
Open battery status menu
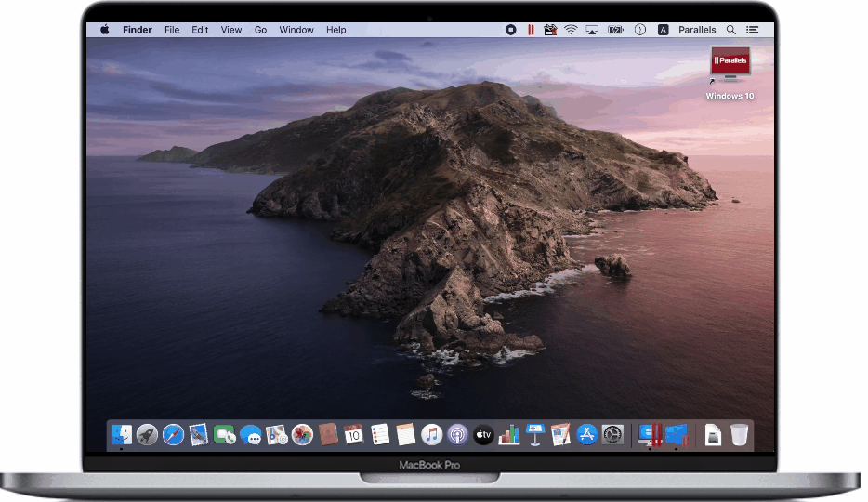(615, 30)
